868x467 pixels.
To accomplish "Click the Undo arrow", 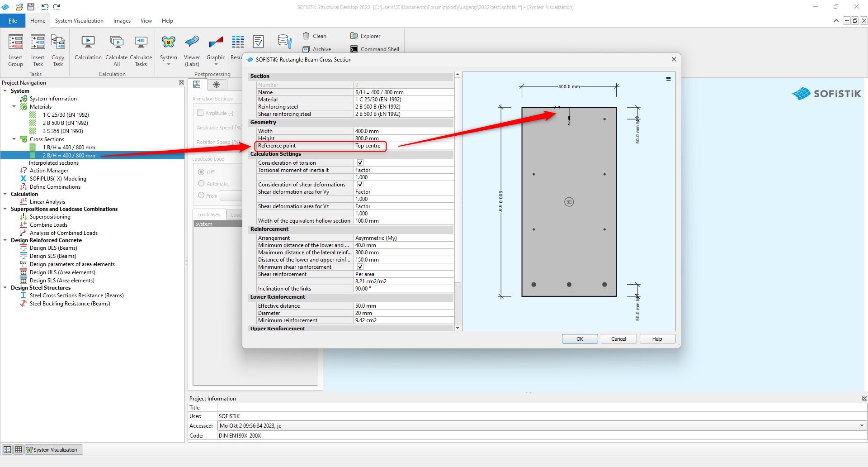I will (x=45, y=7).
